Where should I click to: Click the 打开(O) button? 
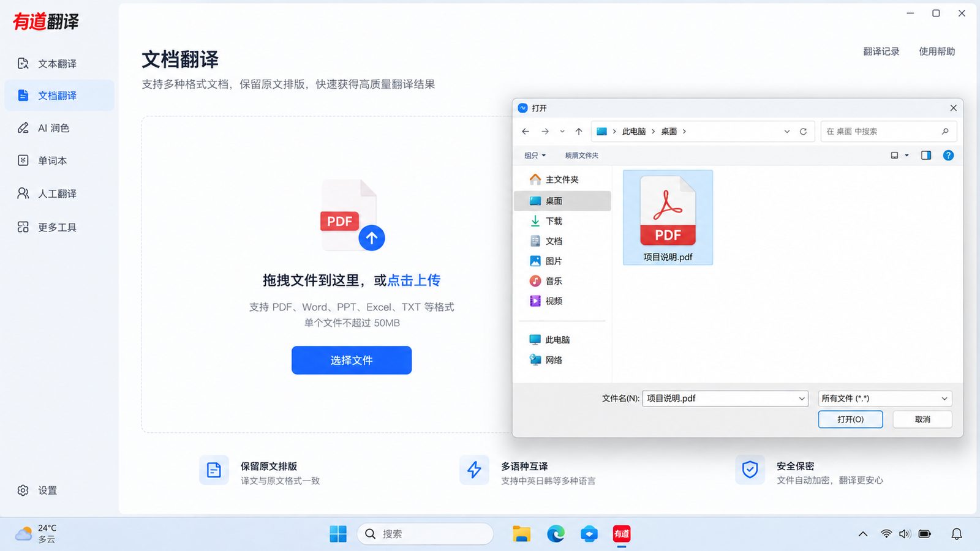tap(850, 419)
